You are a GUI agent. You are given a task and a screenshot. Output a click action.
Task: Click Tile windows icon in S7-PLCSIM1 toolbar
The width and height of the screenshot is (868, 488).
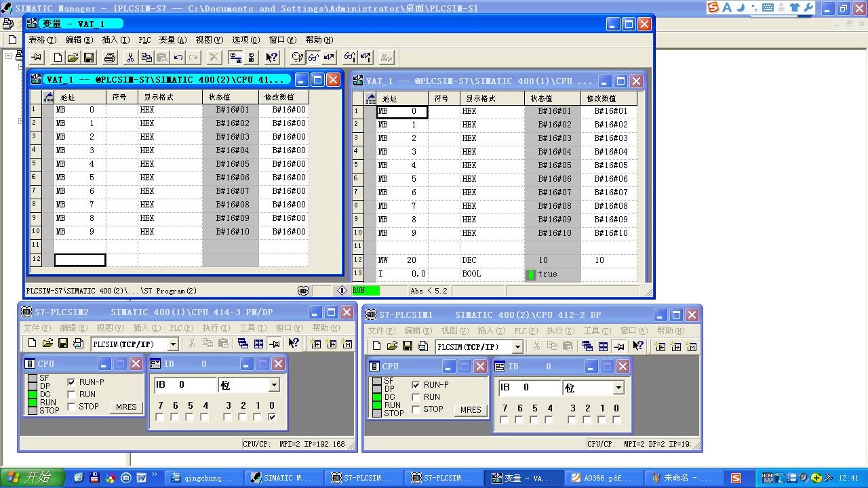(x=603, y=346)
